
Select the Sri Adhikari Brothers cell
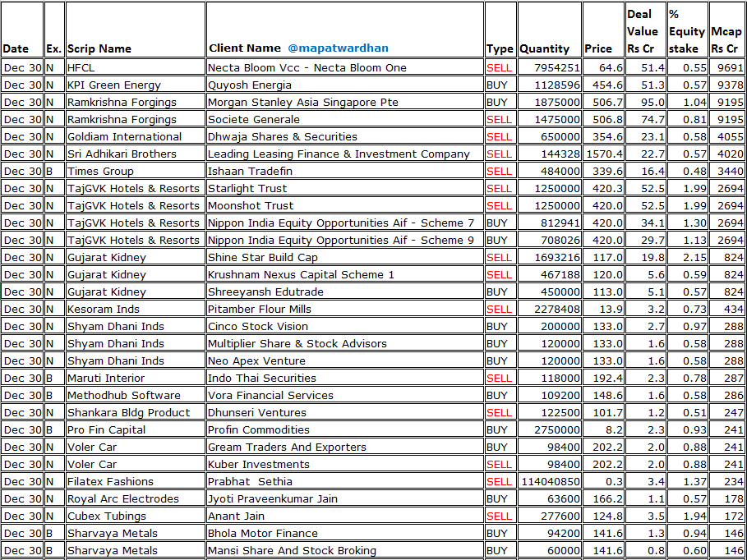[x=136, y=154]
